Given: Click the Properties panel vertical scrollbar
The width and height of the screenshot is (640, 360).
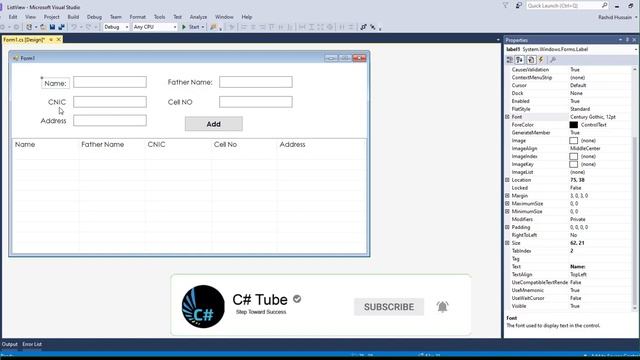Looking at the screenshot, I should (x=635, y=188).
